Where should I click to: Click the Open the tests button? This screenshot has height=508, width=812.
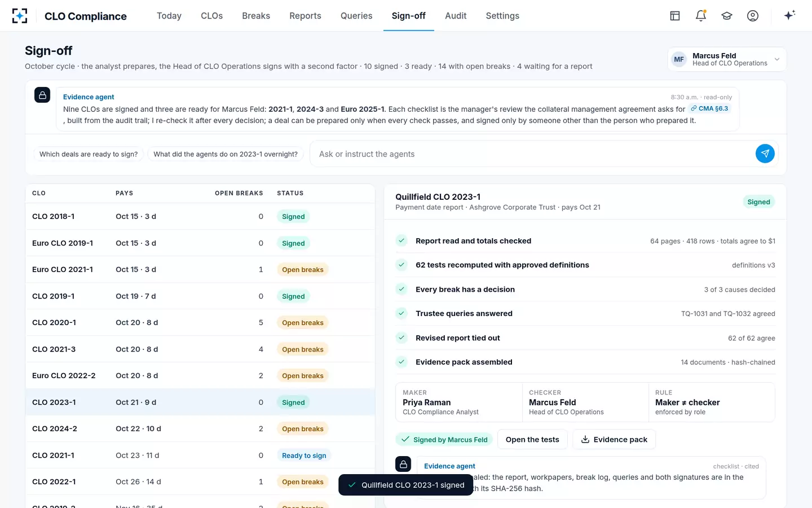(532, 439)
